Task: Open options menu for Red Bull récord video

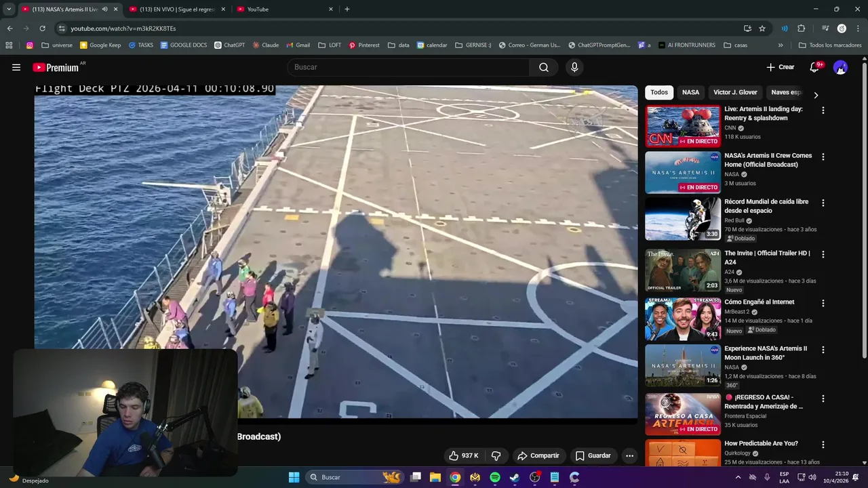Action: 823,203
